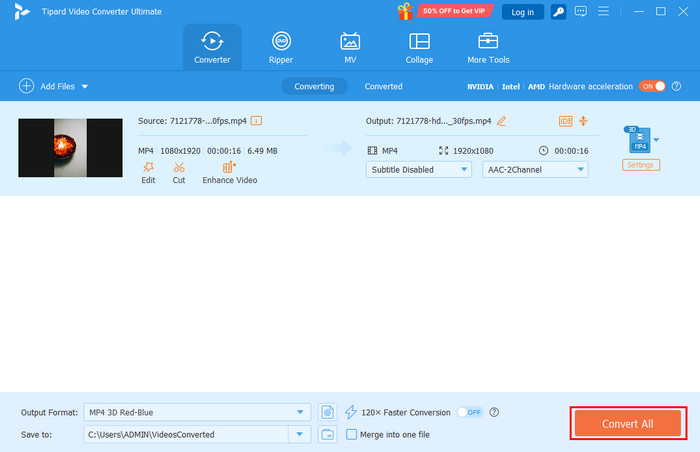
Task: Expand the Subtitle Disabled dropdown
Action: pos(418,170)
